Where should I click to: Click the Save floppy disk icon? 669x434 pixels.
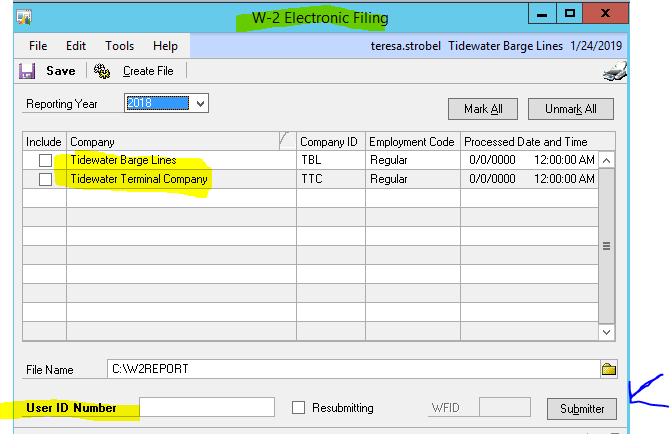click(x=27, y=71)
